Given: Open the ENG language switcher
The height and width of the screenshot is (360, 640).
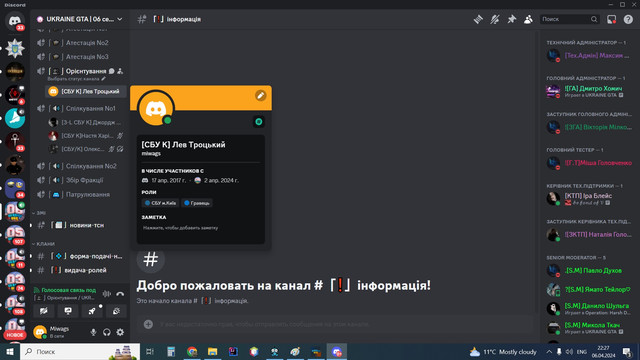Looking at the screenshot, I should tap(582, 351).
